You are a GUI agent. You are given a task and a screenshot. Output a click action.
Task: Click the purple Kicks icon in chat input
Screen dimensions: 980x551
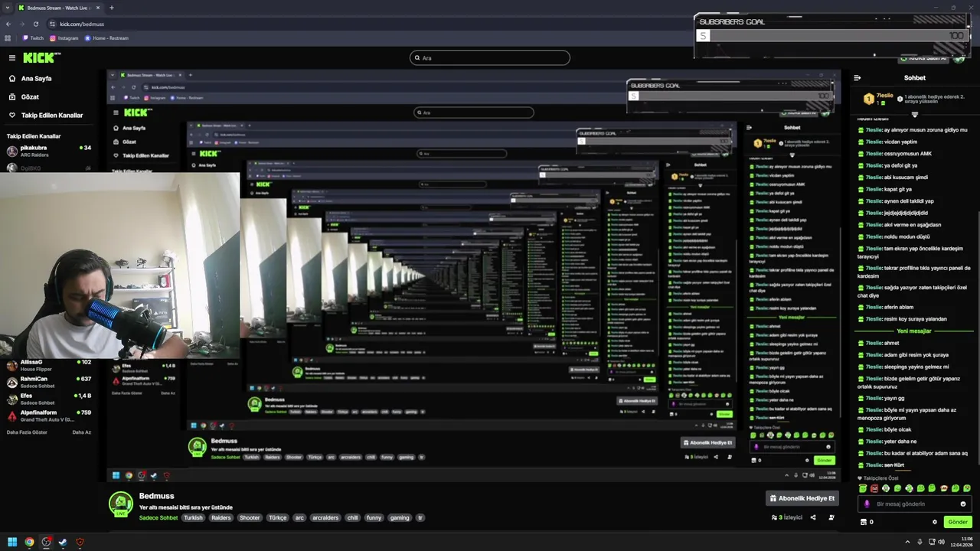867,504
